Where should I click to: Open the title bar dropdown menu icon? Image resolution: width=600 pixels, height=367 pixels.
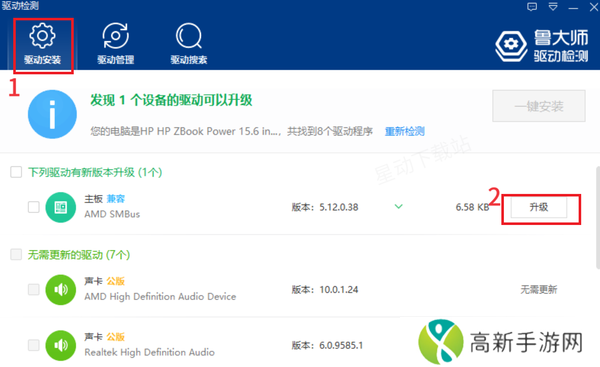click(553, 7)
